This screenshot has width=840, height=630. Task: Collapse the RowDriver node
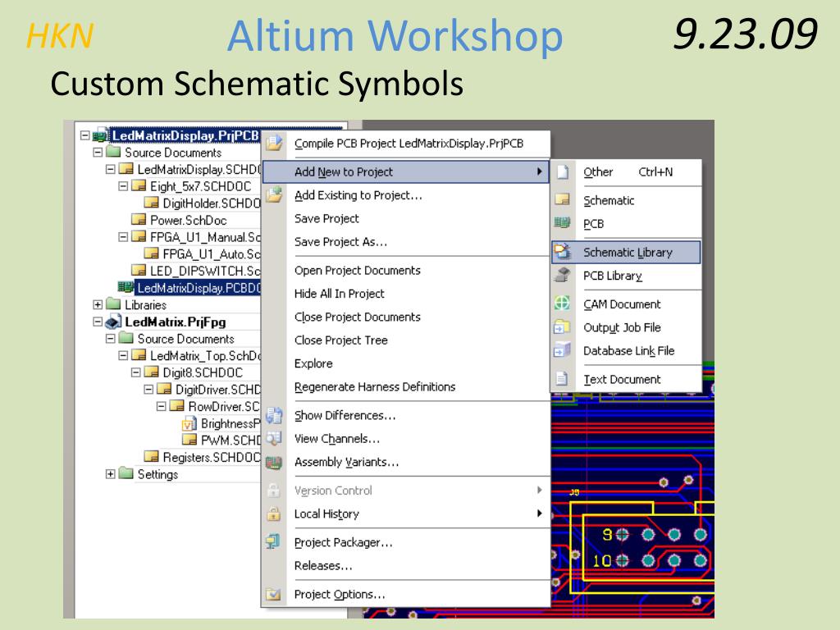click(x=161, y=406)
